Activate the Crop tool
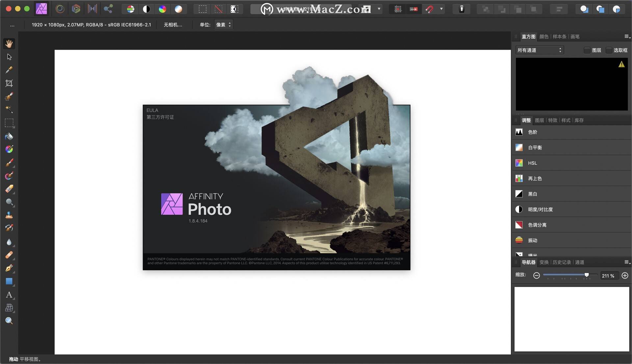The width and height of the screenshot is (632, 364). pos(9,83)
